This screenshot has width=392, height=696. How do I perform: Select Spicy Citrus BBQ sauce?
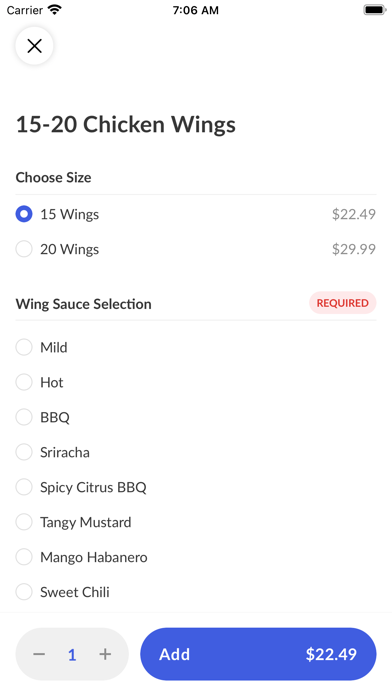point(196,487)
